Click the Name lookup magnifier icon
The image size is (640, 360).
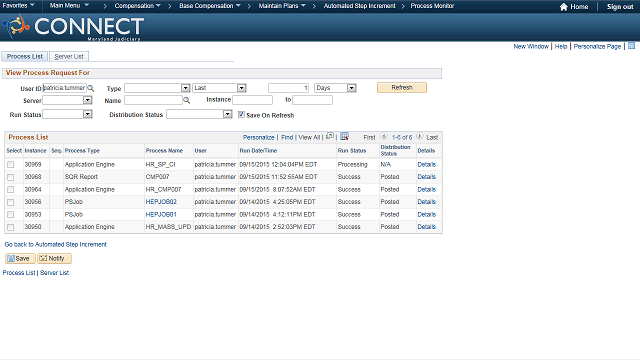coord(187,100)
